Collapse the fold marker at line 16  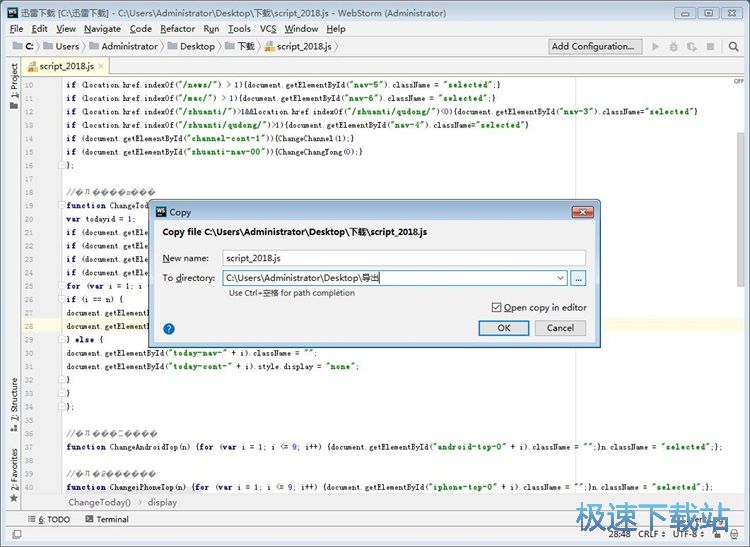[x=62, y=165]
